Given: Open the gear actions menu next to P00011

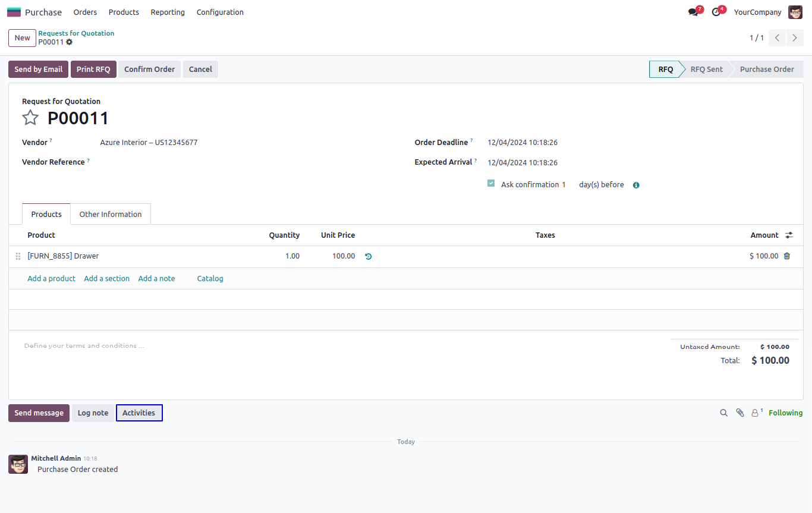Looking at the screenshot, I should 70,42.
